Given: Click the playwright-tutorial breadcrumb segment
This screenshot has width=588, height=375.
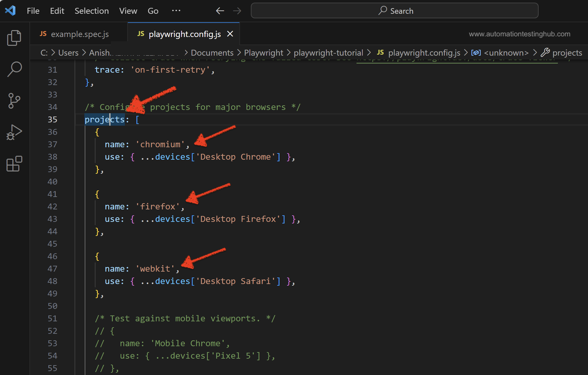Looking at the screenshot, I should click(328, 53).
